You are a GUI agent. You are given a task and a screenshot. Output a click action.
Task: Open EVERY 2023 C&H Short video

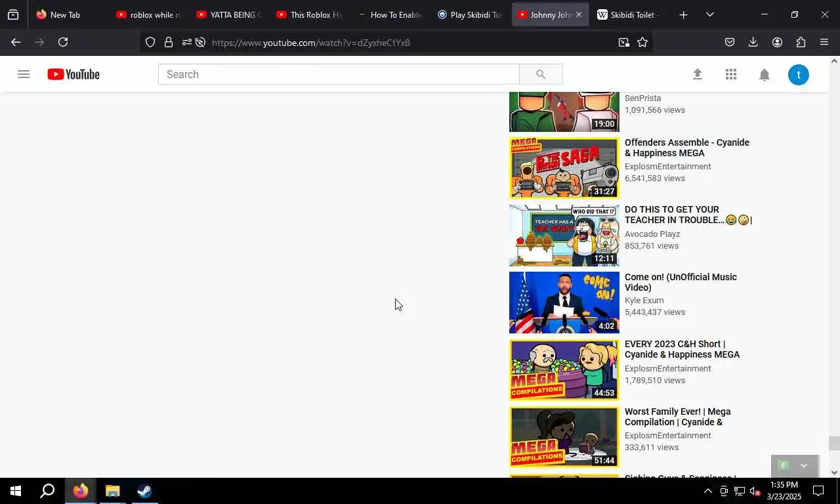[682, 349]
